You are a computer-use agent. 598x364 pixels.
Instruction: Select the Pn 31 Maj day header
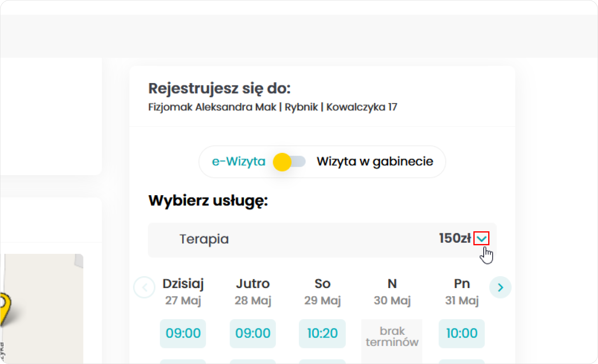[462, 292]
